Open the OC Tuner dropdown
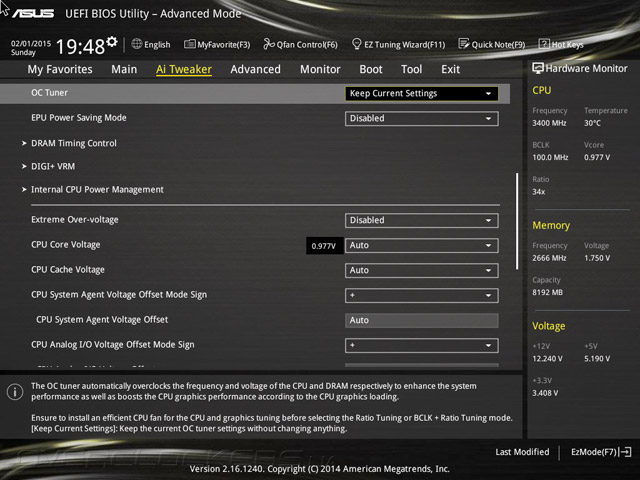 pyautogui.click(x=422, y=93)
